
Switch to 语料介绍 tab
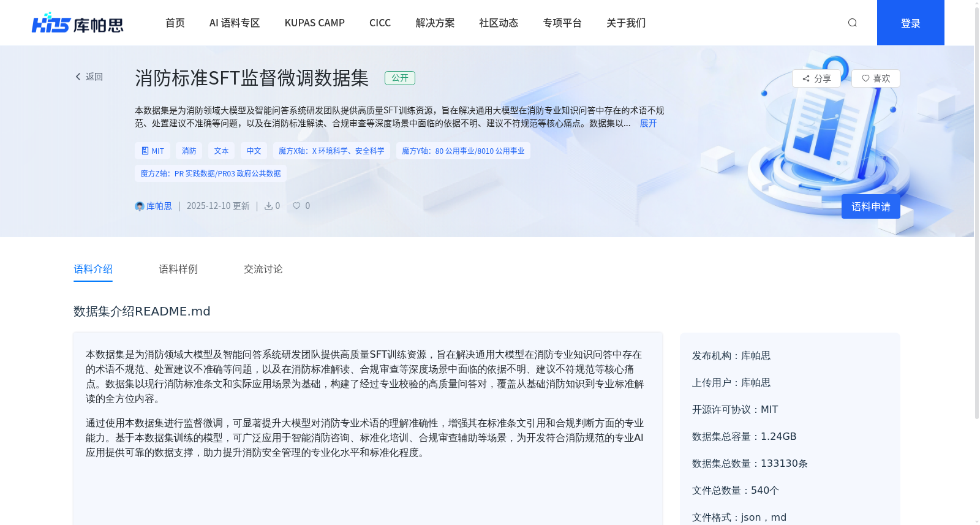point(93,269)
